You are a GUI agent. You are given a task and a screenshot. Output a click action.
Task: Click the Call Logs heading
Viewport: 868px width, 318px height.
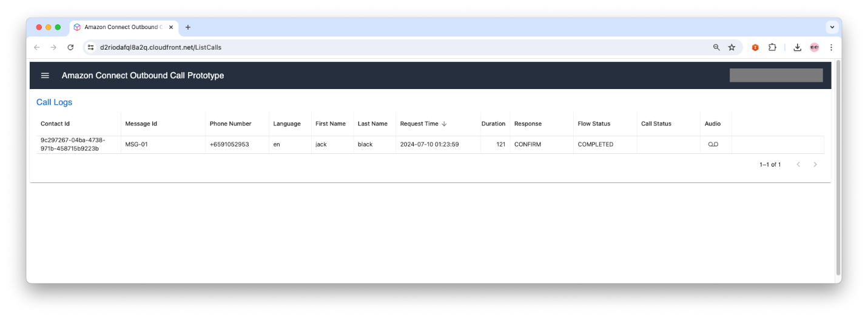(x=54, y=102)
